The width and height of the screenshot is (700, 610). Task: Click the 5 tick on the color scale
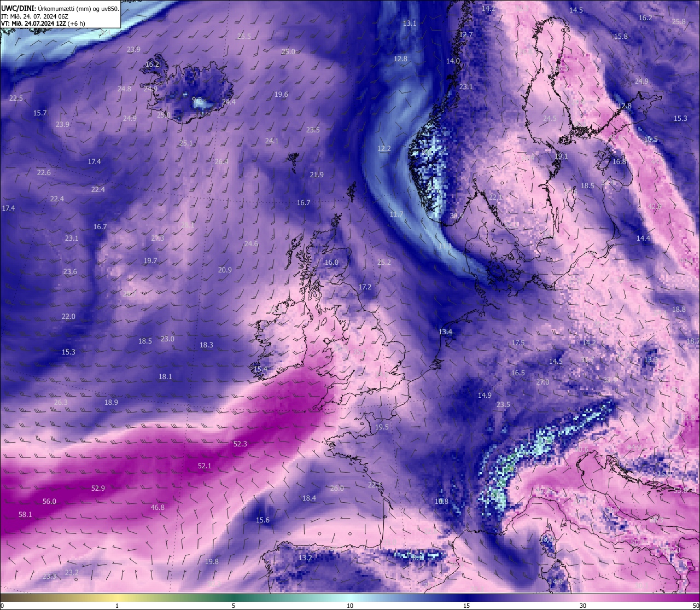(234, 606)
